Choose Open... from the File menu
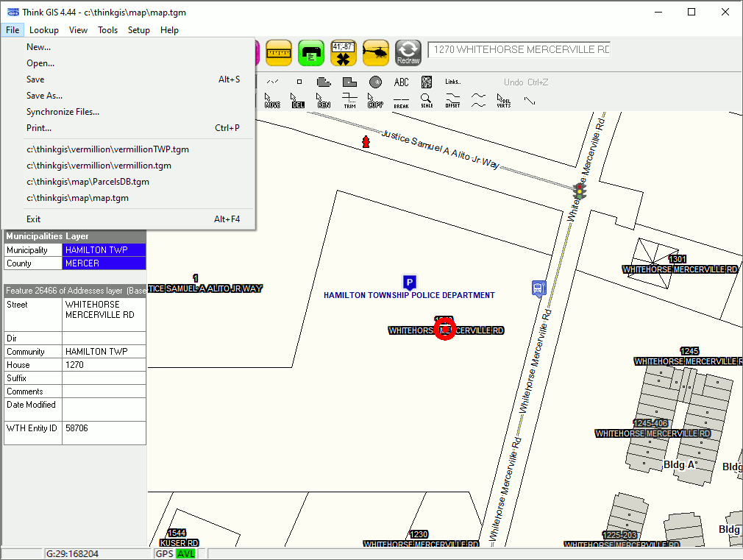This screenshot has width=743, height=560. coord(129,63)
